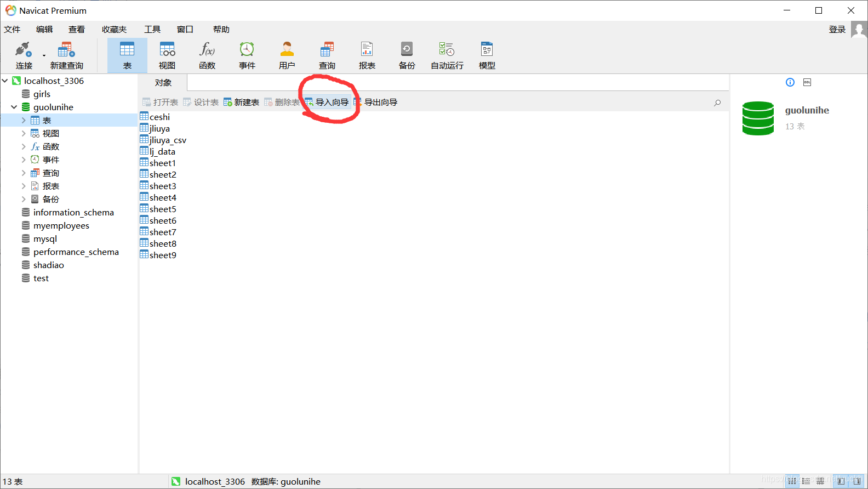
Task: Expand the 事件 tree node
Action: click(x=24, y=160)
